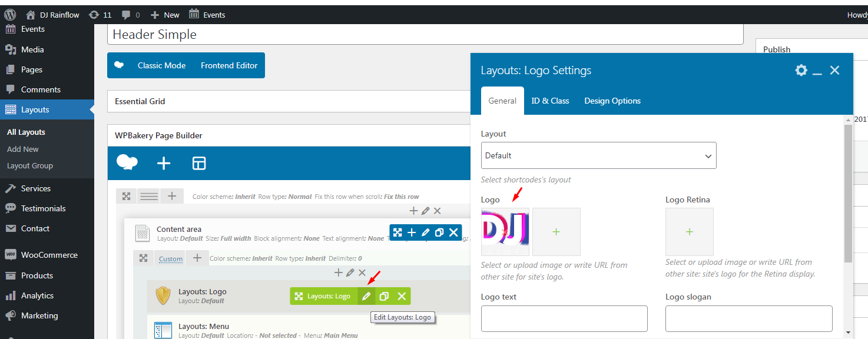Open the WordPress logo menu
Screen dimensions: 868x339
tap(10, 15)
